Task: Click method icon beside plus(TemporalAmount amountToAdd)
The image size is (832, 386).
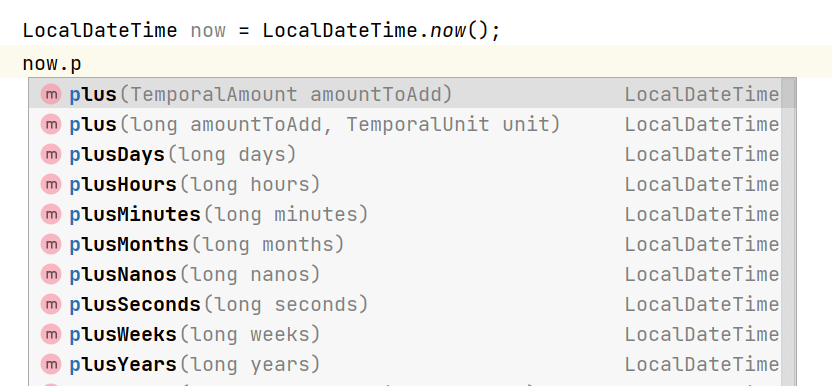Action: click(51, 95)
